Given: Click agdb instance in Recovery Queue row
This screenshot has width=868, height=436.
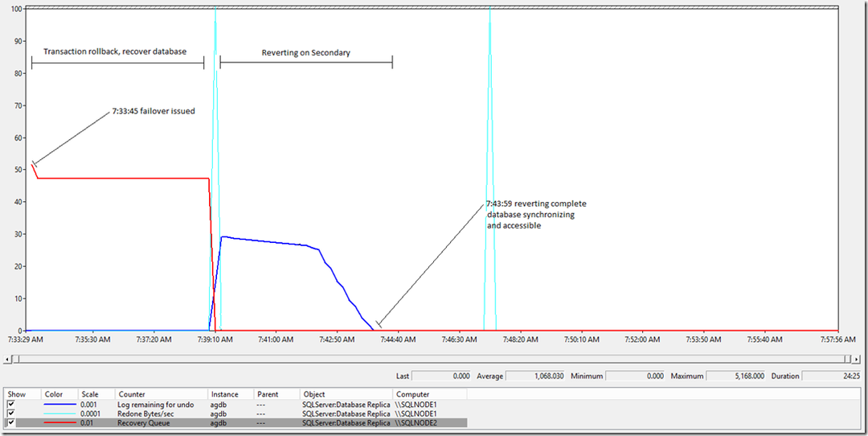Looking at the screenshot, I should [x=218, y=422].
